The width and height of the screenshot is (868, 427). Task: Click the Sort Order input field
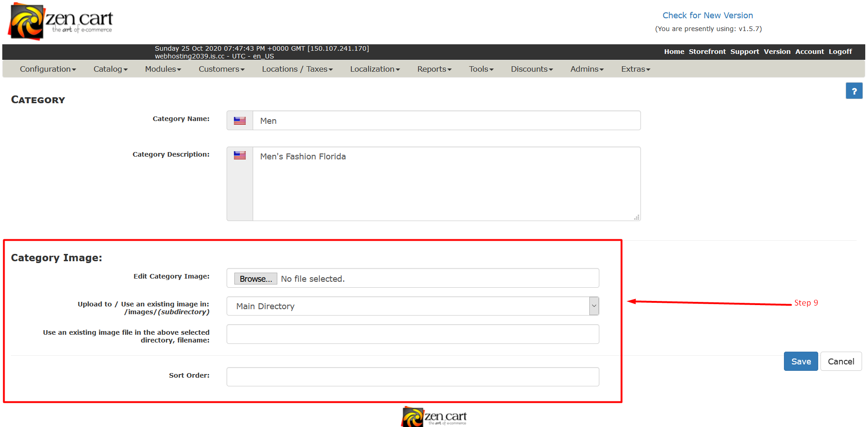[413, 377]
